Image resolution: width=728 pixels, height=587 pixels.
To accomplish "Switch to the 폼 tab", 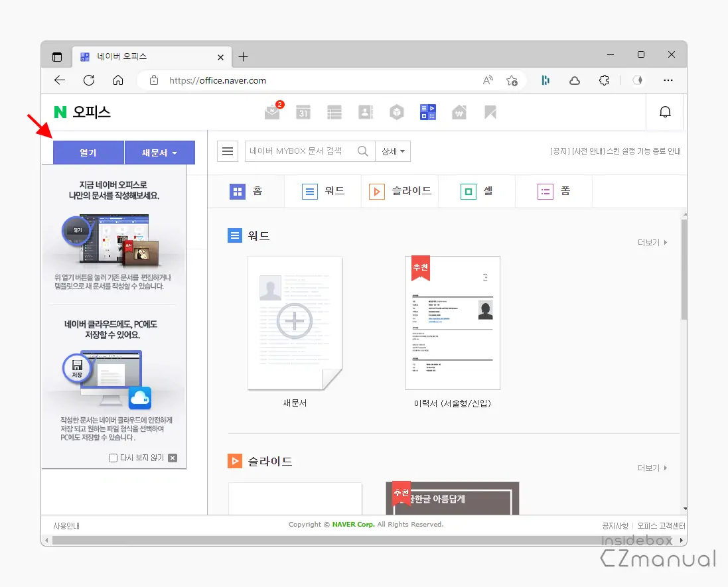I will 554,191.
